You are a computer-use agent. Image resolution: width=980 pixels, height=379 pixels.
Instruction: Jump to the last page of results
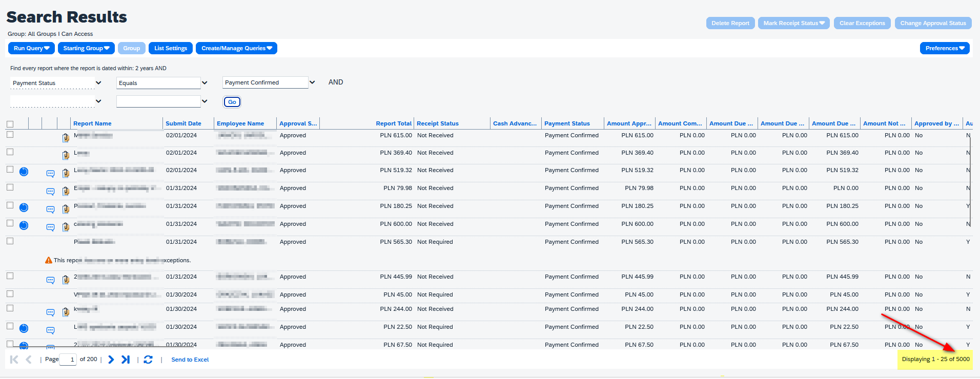[x=126, y=360]
